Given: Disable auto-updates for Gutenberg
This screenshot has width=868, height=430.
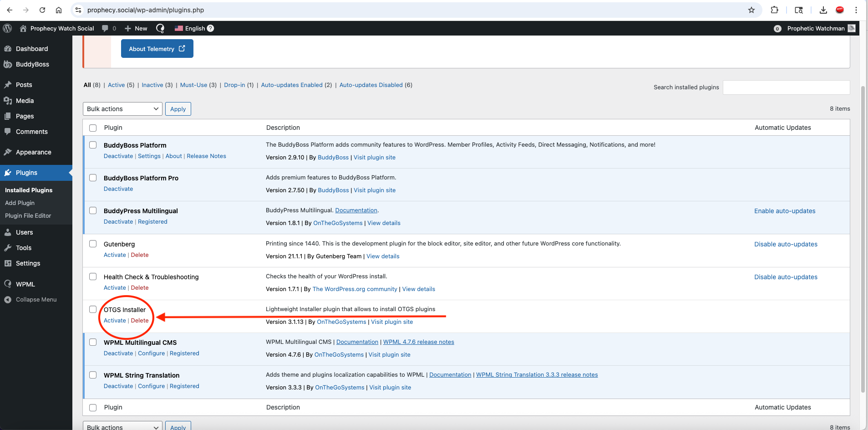Looking at the screenshot, I should tap(786, 244).
